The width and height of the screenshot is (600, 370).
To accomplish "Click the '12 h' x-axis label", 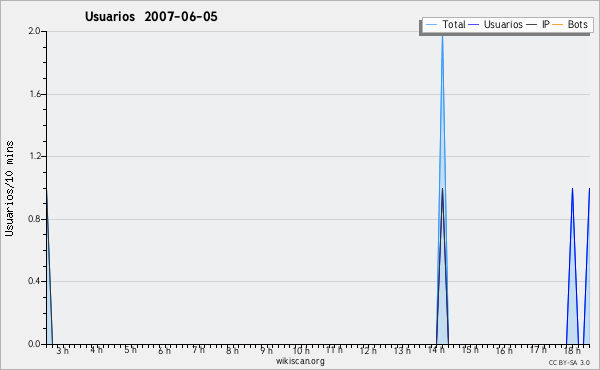I will pos(368,350).
